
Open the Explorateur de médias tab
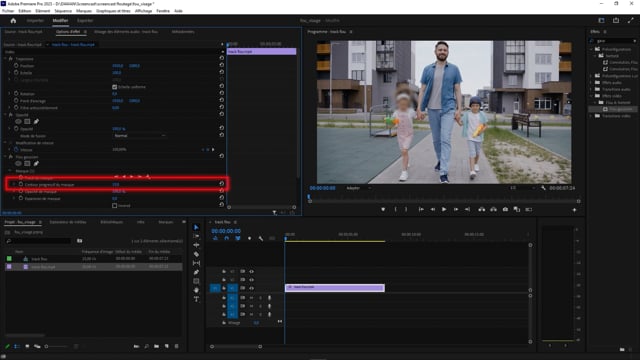pyautogui.click(x=68, y=222)
